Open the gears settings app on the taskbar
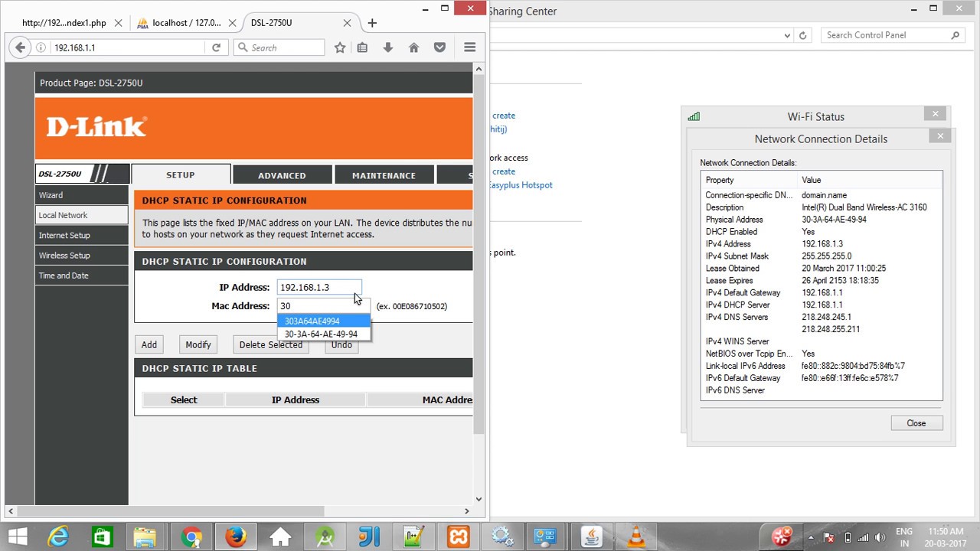980x551 pixels. coord(502,537)
